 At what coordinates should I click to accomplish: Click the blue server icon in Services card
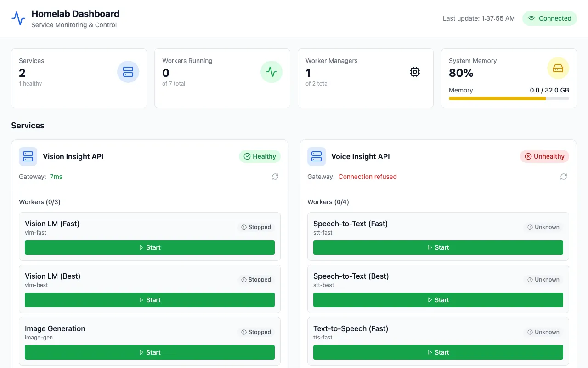(x=128, y=72)
